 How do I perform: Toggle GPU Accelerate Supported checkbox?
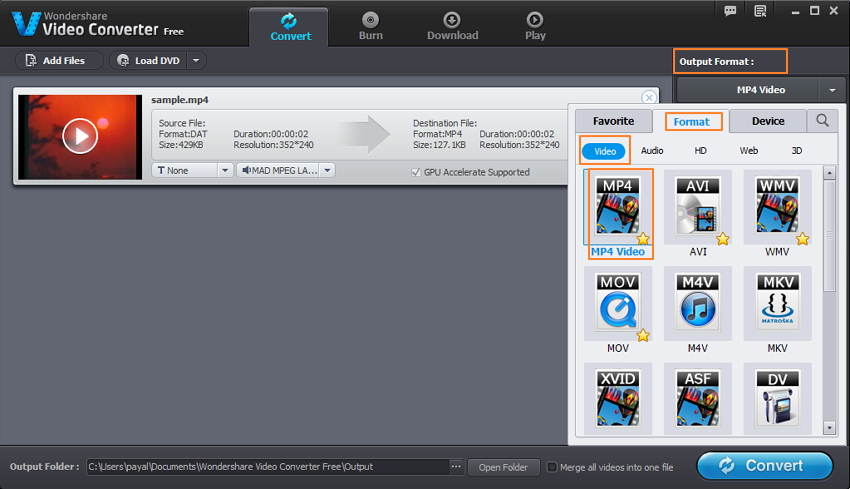coord(416,172)
